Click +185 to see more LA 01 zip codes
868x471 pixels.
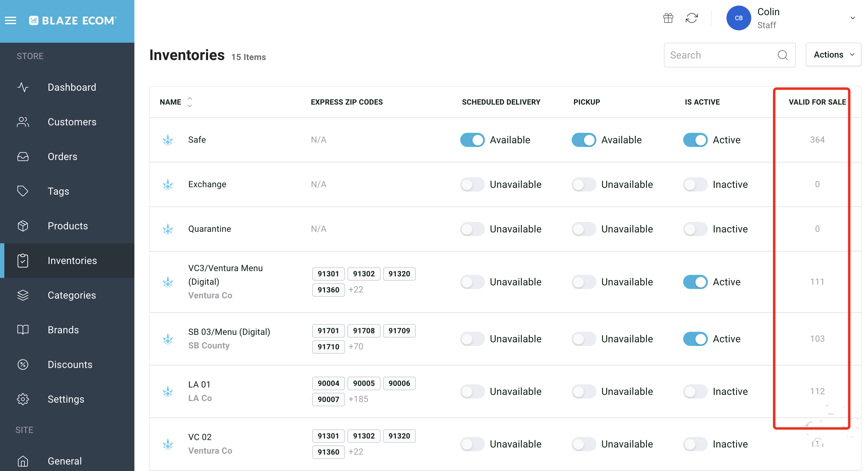[x=358, y=399]
